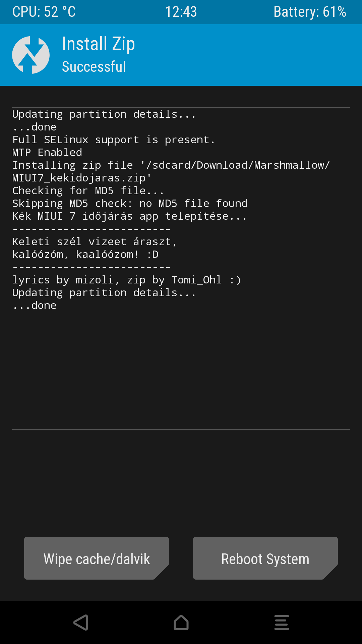
Task: Tap the MIUI7_kekidojaras.zip filename line
Action: (x=82, y=178)
